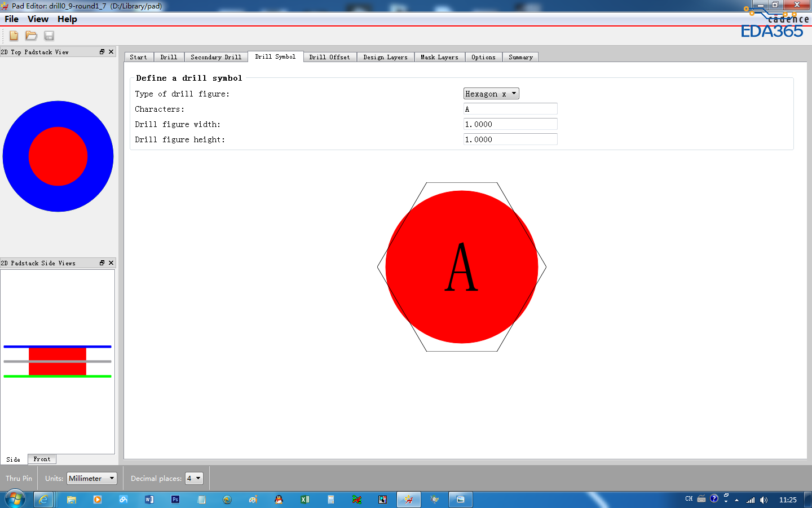Select the Drill Symbol tab
The height and width of the screenshot is (508, 812).
coord(275,56)
